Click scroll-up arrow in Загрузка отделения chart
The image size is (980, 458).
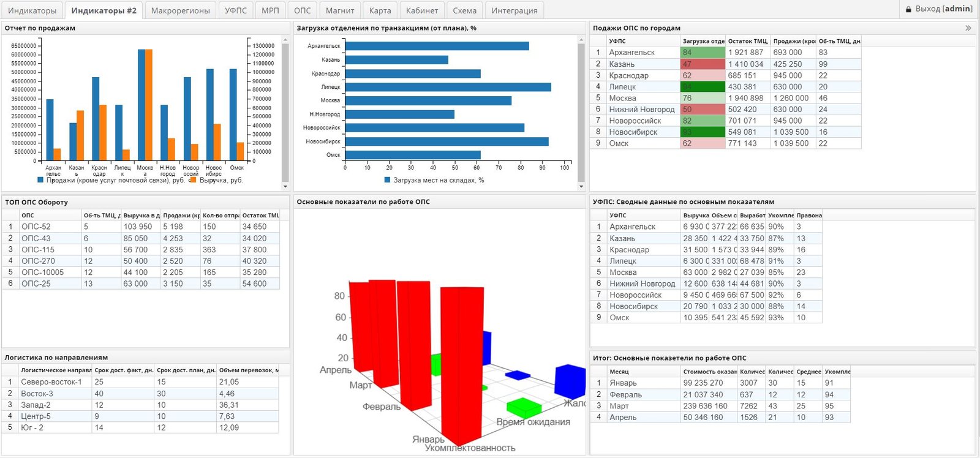point(581,40)
